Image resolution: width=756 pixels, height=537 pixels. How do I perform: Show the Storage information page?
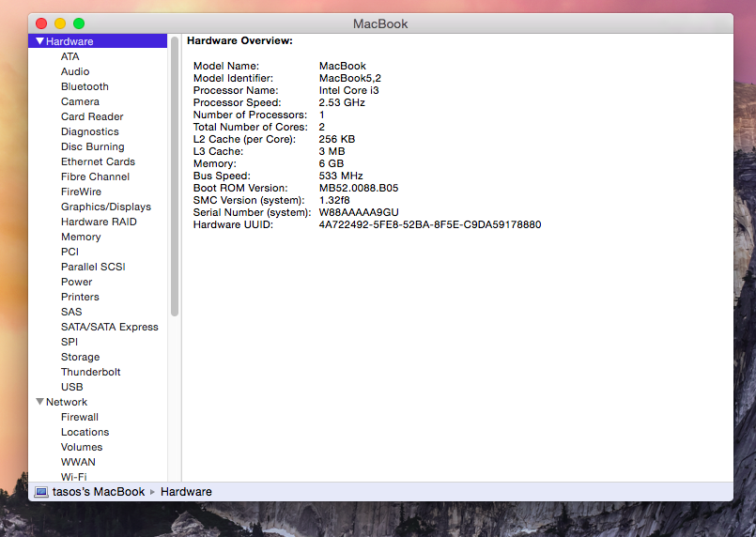click(x=80, y=357)
